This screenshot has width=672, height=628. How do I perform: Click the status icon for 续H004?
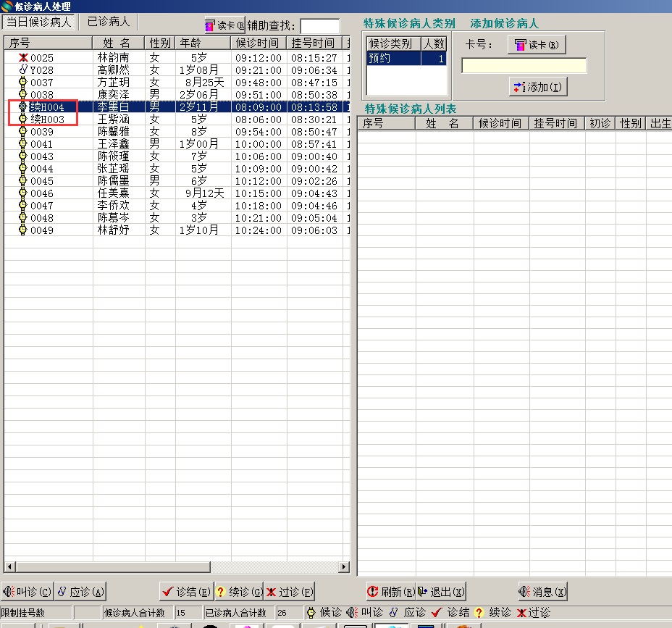click(23, 106)
